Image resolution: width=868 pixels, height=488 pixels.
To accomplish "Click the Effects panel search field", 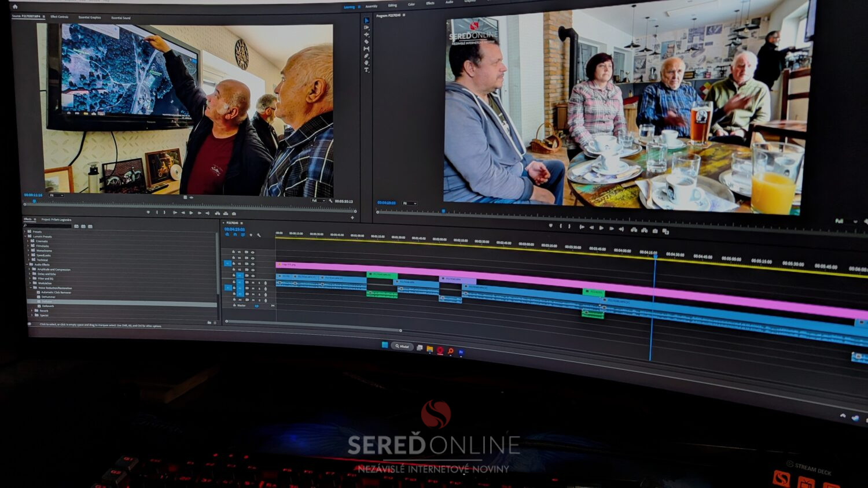I will 48,226.
